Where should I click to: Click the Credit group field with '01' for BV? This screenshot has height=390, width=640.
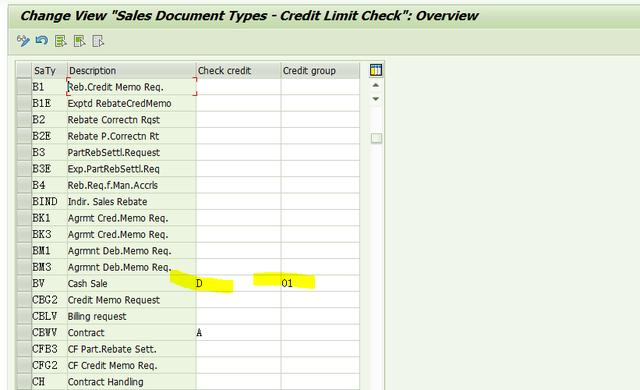(x=320, y=284)
